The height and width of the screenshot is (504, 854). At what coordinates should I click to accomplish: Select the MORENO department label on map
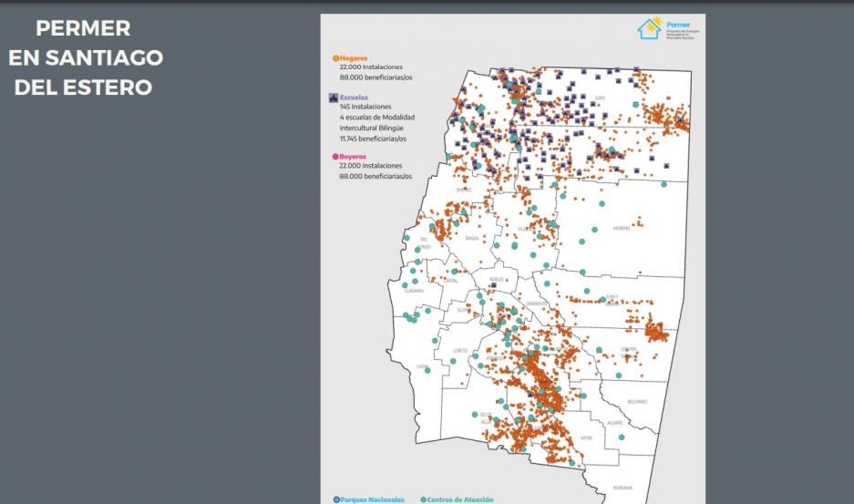click(621, 229)
